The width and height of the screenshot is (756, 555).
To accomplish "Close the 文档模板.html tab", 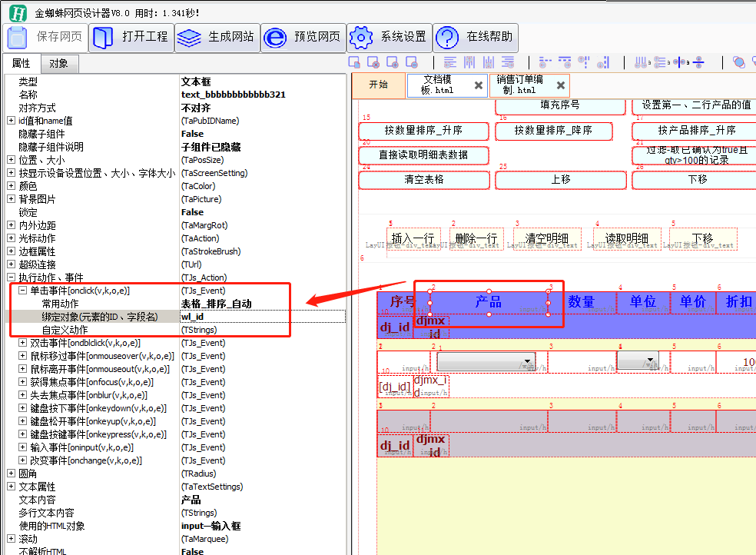I will pos(479,85).
